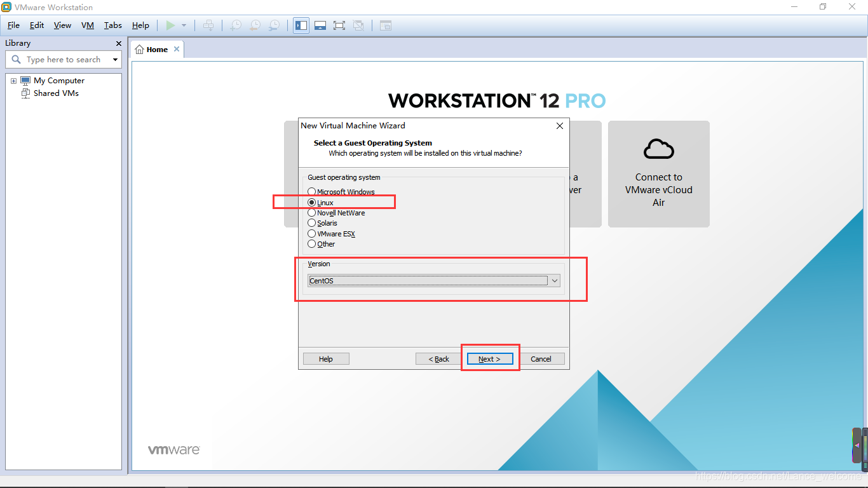
Task: Click the Full Screen mode icon
Action: (339, 25)
